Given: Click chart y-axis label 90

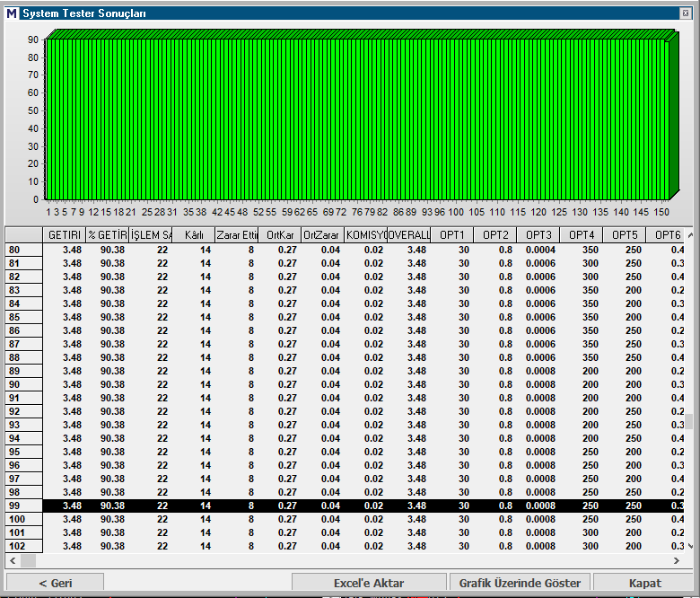Looking at the screenshot, I should [x=33, y=40].
